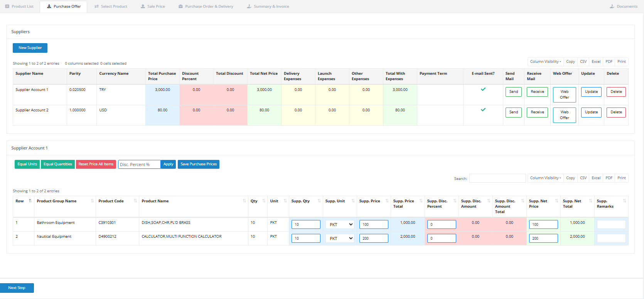Click E-mail Sent checkmark for Supplier Account 1
Image resolution: width=644 pixels, height=299 pixels.
pyautogui.click(x=483, y=89)
